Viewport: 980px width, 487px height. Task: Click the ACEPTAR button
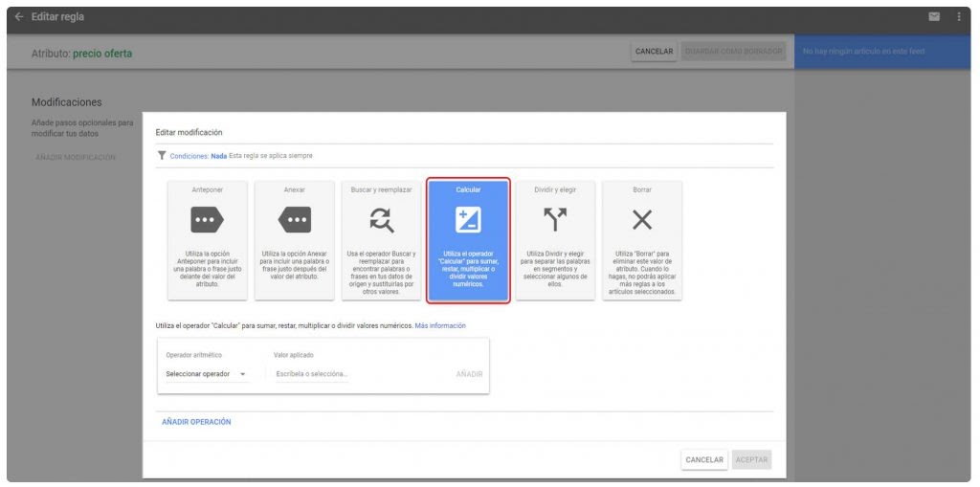pyautogui.click(x=751, y=460)
